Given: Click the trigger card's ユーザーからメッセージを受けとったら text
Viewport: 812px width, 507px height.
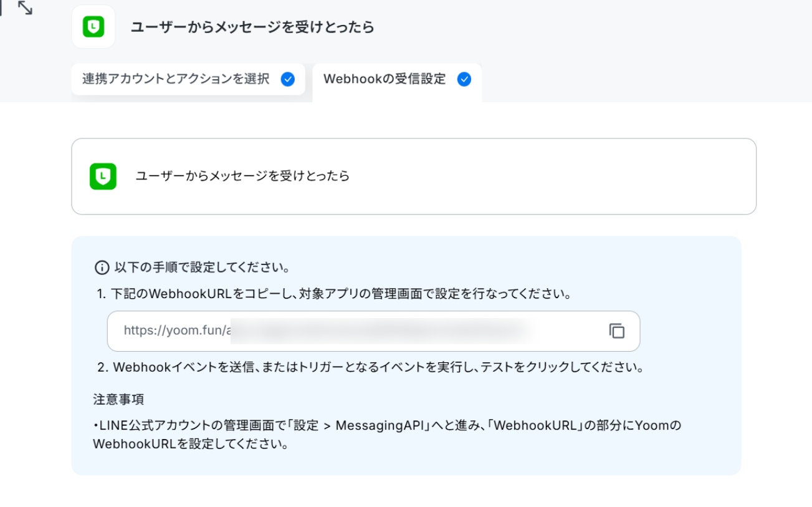Looking at the screenshot, I should coord(242,176).
